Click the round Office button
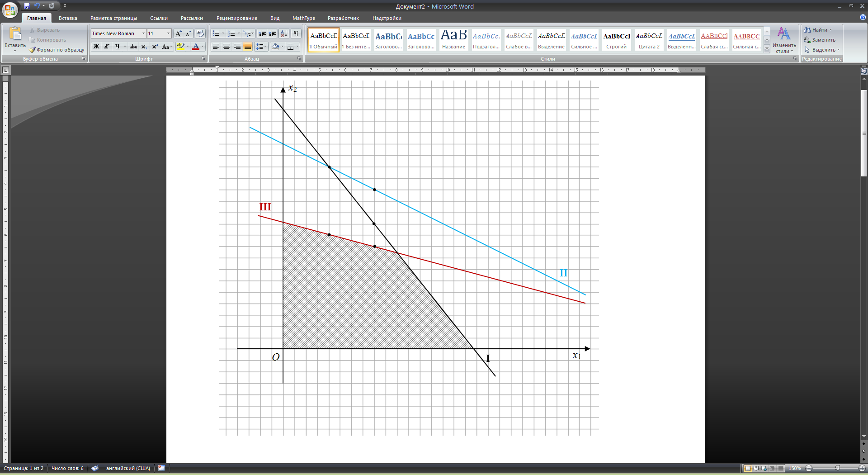Image resolution: width=868 pixels, height=475 pixels. tap(10, 10)
